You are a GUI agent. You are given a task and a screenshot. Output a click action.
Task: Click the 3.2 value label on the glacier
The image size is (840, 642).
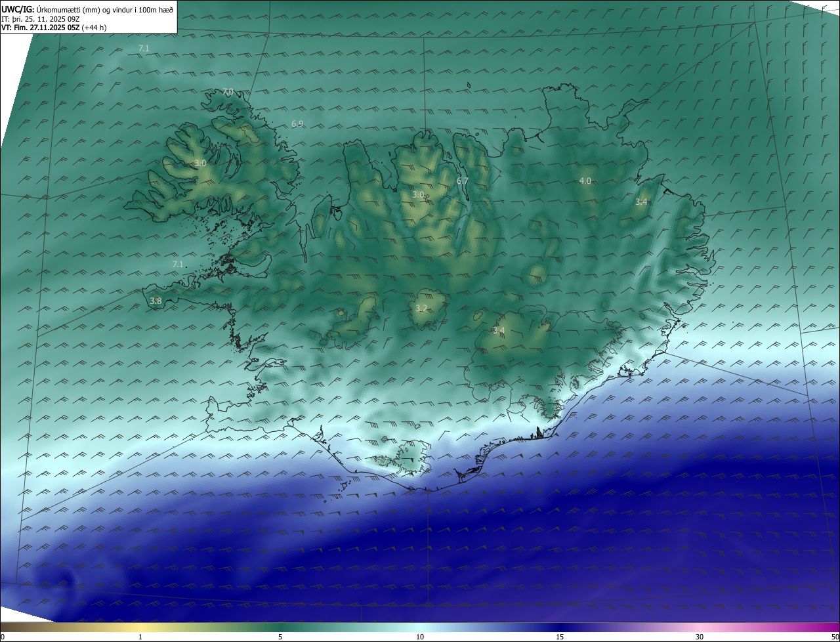421,308
